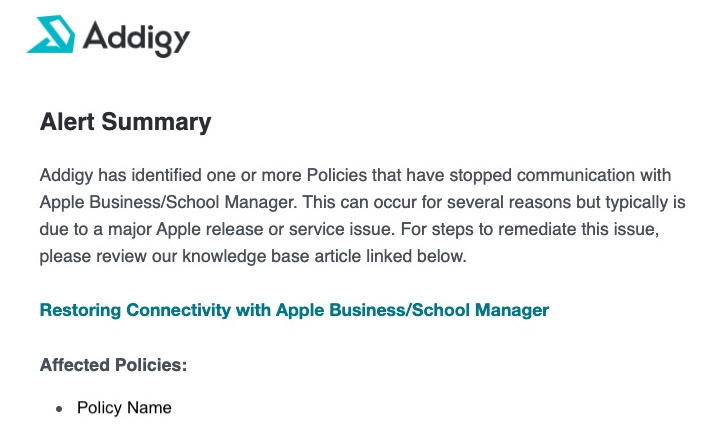The image size is (728, 424).
Task: Click the word Alert in heading
Action: (67, 122)
